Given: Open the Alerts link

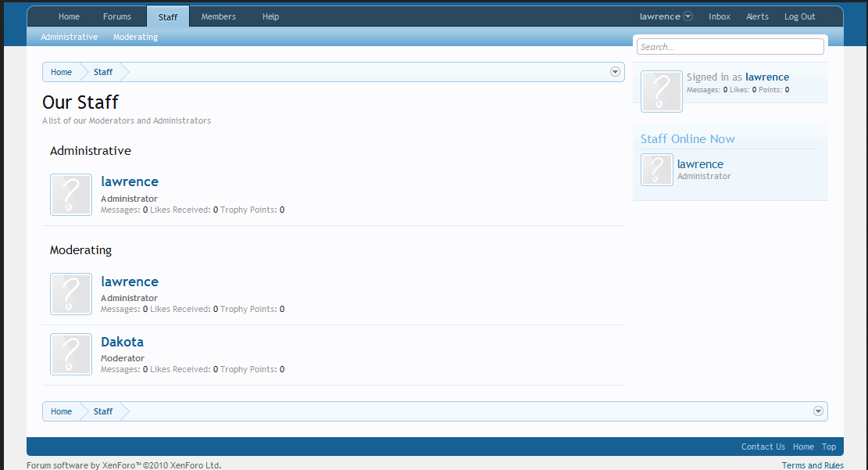Looking at the screenshot, I should tap(757, 16).
